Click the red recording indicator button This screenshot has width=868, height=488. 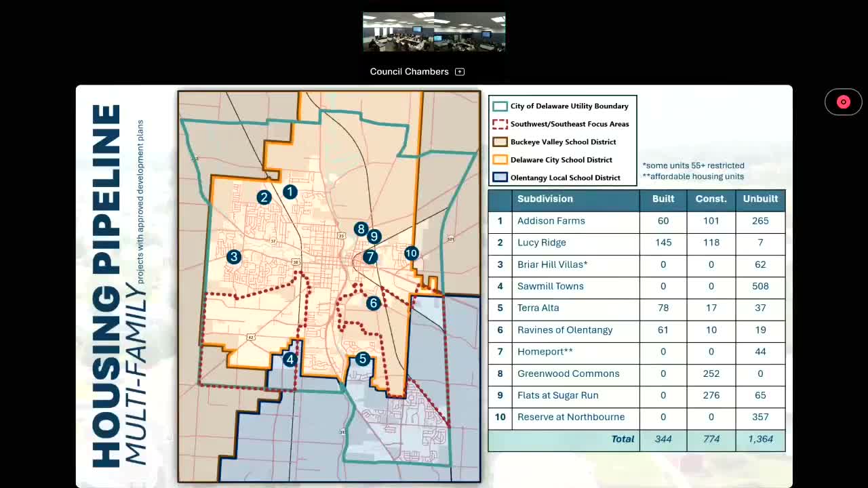843,102
